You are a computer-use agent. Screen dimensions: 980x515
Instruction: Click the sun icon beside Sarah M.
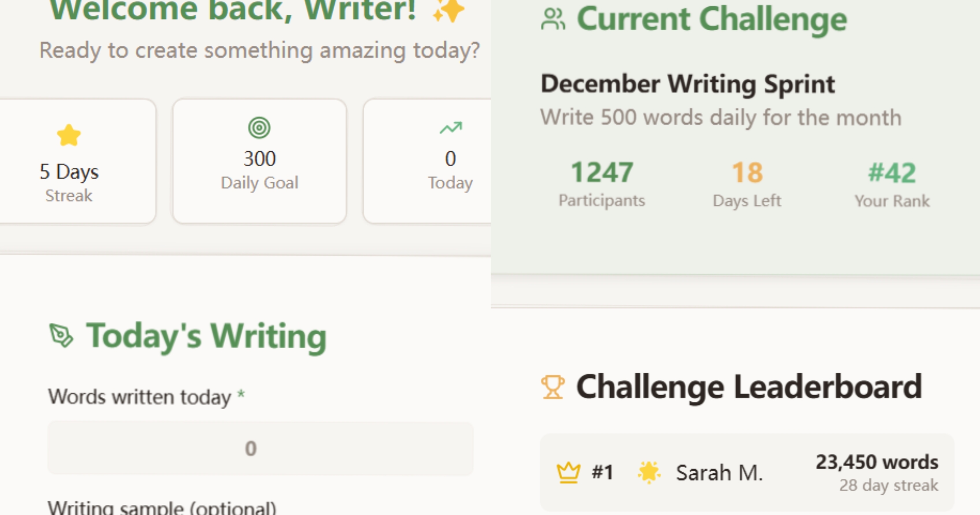coord(649,472)
